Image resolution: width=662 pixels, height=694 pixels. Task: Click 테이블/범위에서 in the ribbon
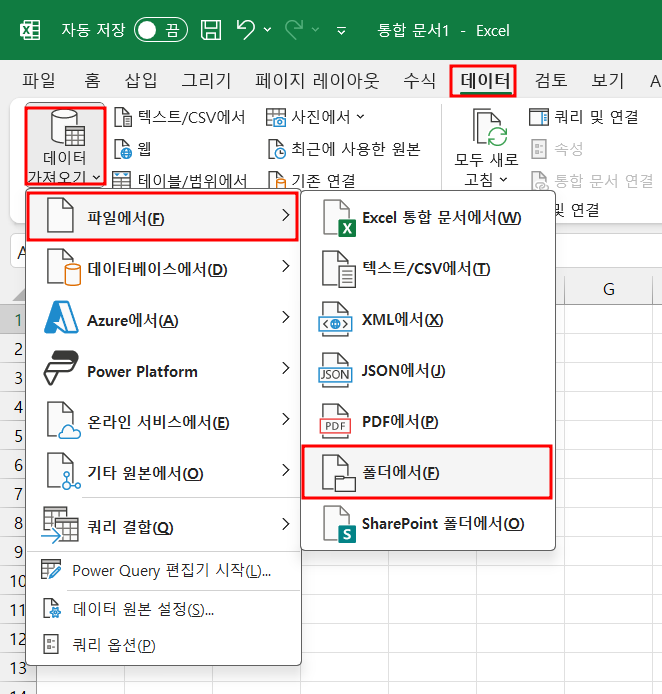coord(180,179)
